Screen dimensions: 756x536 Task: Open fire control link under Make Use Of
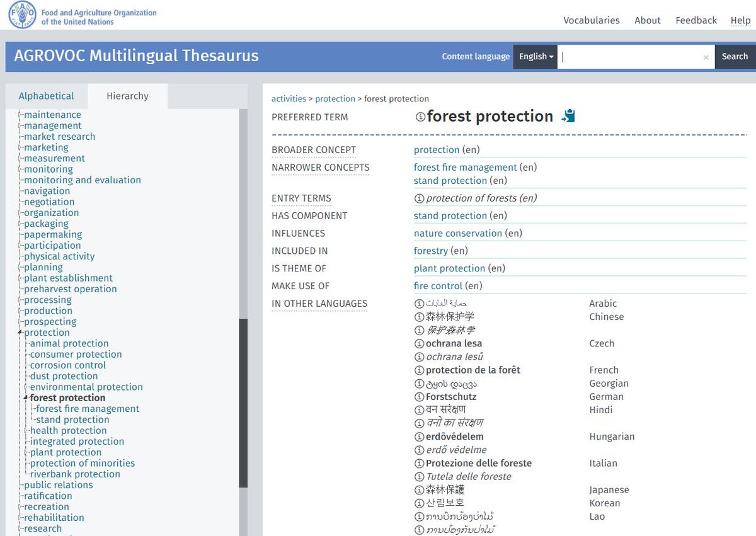pyautogui.click(x=438, y=287)
